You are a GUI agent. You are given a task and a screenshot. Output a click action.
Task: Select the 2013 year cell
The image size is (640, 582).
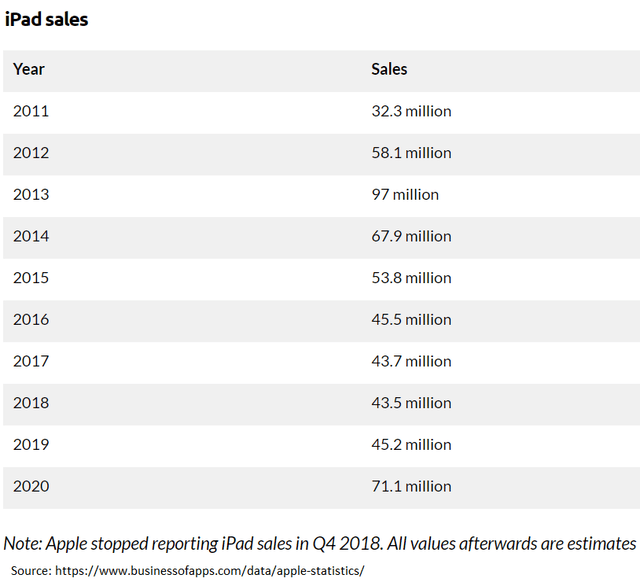[x=31, y=194]
